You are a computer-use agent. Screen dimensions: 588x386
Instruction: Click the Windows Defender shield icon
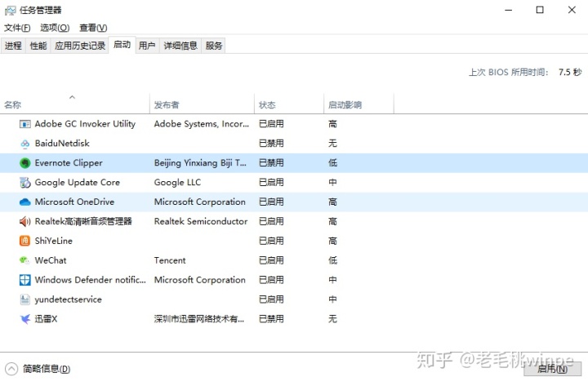[x=25, y=280]
